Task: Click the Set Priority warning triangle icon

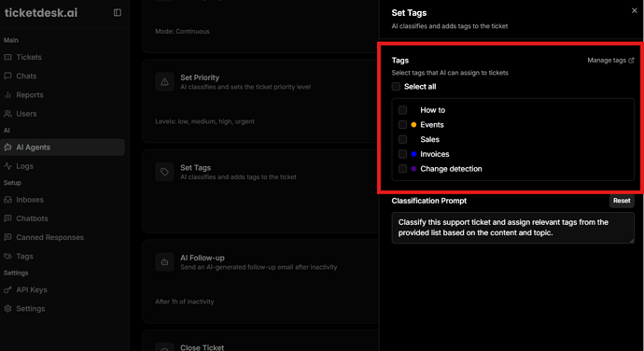Action: click(x=164, y=82)
